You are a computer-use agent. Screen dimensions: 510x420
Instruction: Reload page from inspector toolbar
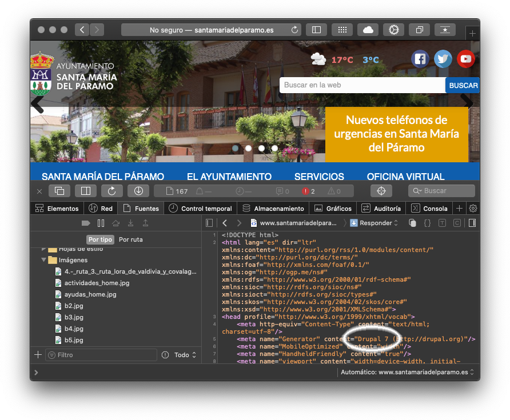(112, 191)
